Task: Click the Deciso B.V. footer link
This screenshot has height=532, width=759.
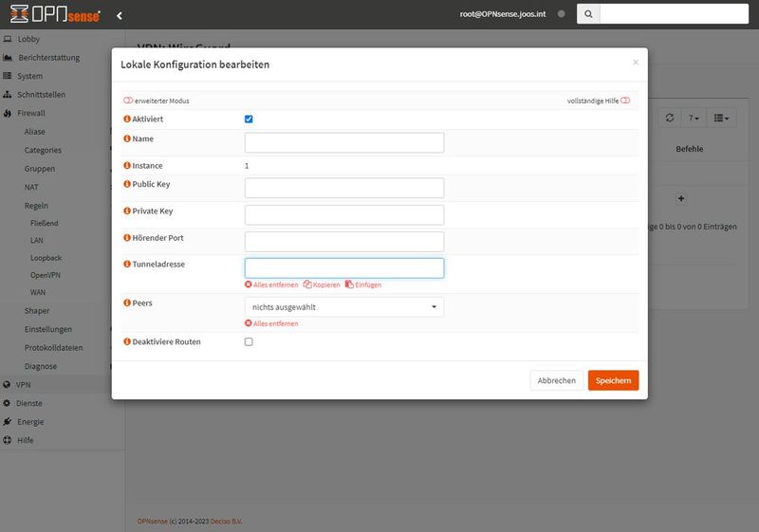Action: [x=226, y=522]
